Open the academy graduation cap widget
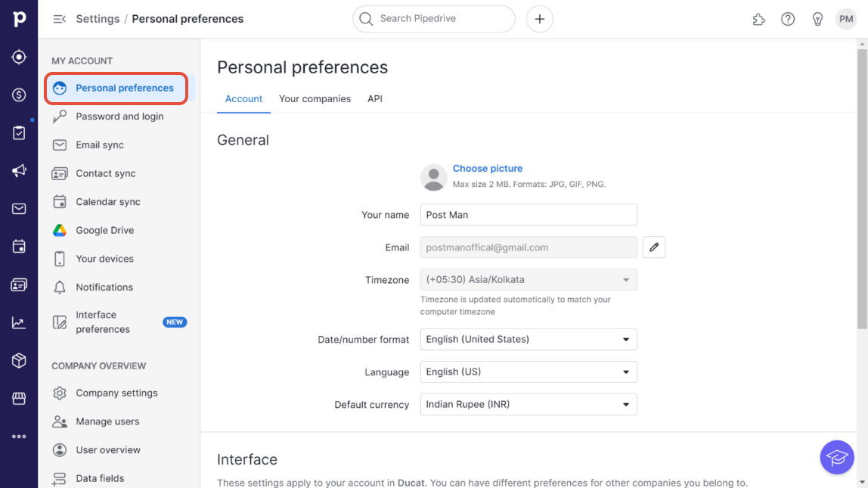Image resolution: width=868 pixels, height=488 pixels. tap(836, 457)
